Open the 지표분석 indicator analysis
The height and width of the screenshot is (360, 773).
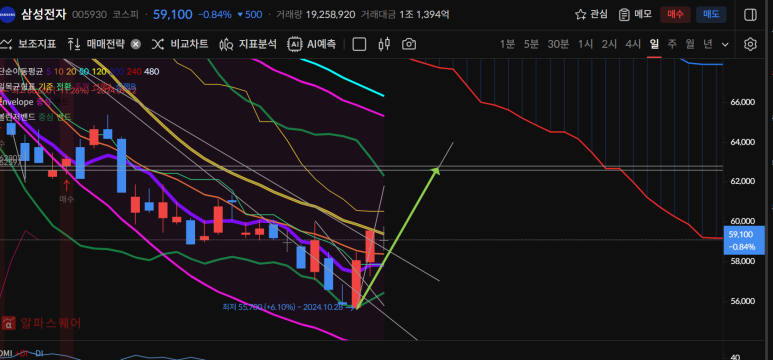(248, 44)
